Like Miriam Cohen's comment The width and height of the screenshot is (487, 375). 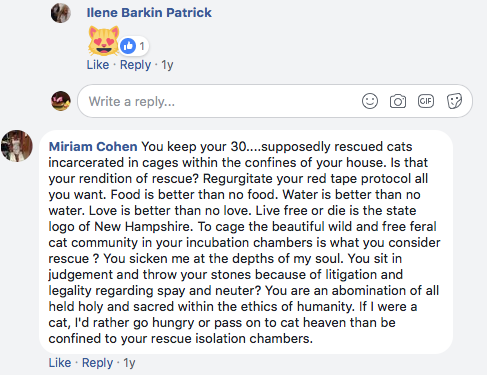coord(60,363)
